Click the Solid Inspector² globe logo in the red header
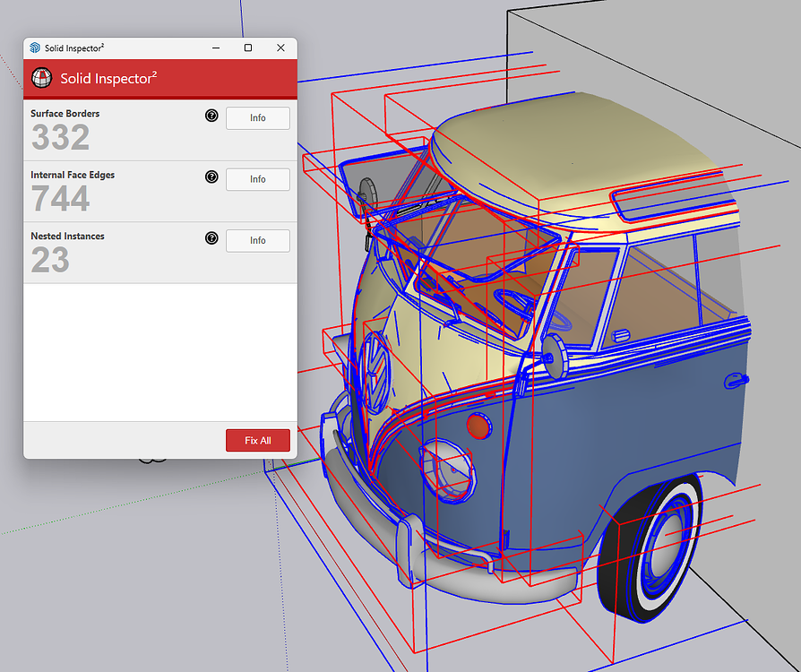 41,78
